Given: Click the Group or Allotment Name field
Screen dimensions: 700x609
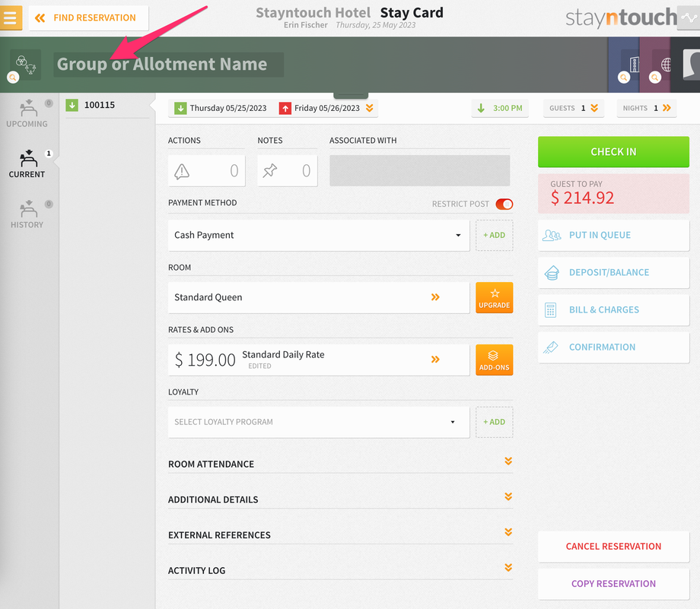Looking at the screenshot, I should point(168,65).
